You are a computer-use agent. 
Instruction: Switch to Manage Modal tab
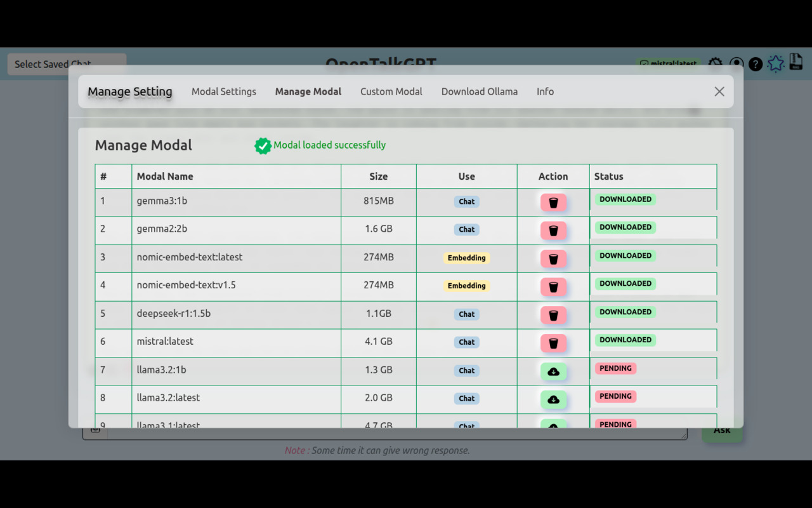pyautogui.click(x=308, y=91)
